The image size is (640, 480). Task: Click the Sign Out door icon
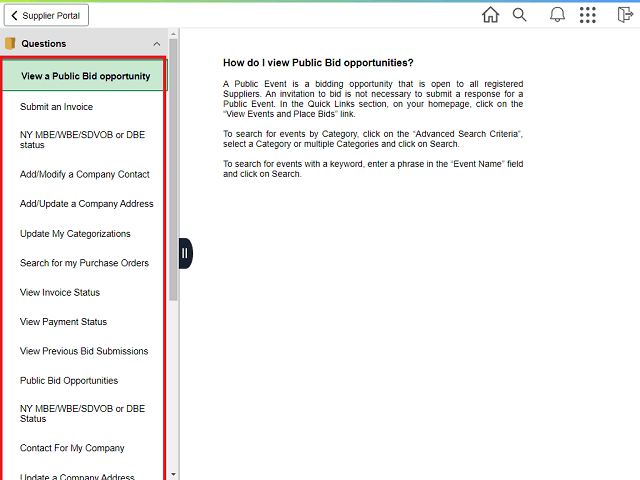tap(625, 15)
